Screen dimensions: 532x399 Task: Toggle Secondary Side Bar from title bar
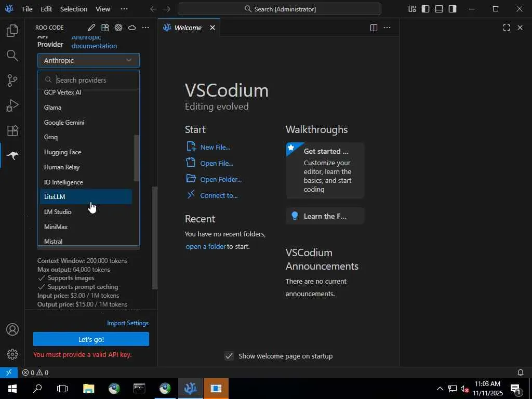(x=453, y=9)
